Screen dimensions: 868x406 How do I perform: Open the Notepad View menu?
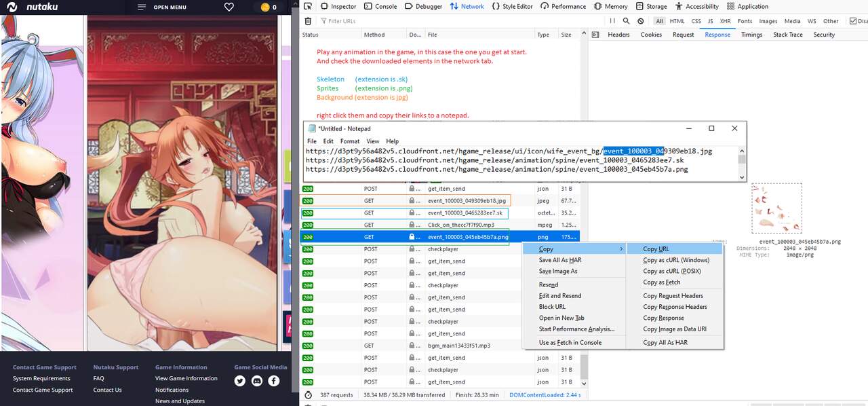point(373,141)
